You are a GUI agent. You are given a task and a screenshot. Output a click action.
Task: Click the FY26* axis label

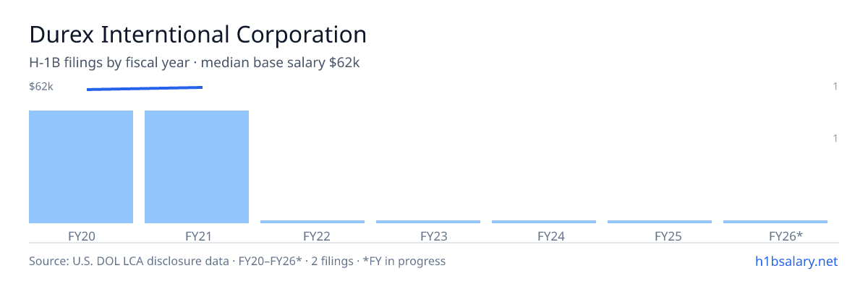tap(775, 236)
